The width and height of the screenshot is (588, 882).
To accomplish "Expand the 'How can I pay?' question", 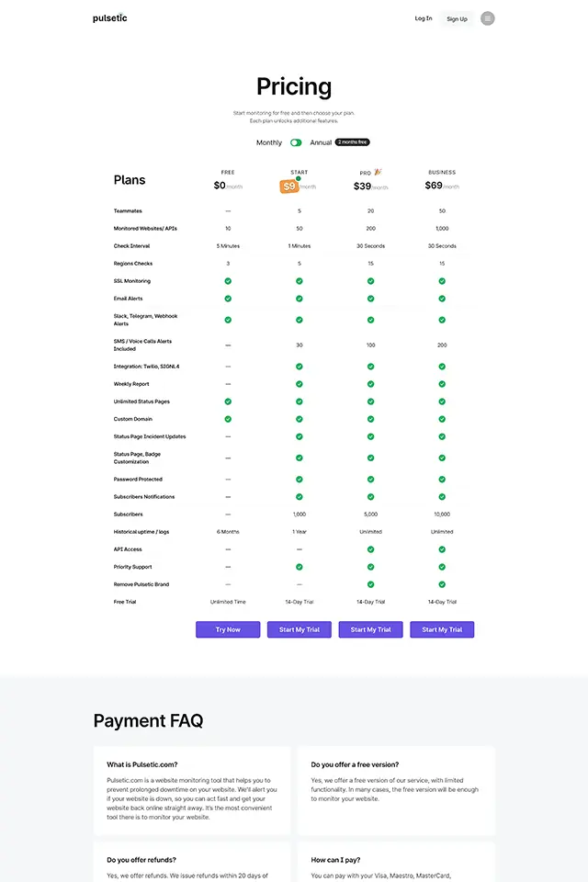I will 335,860.
